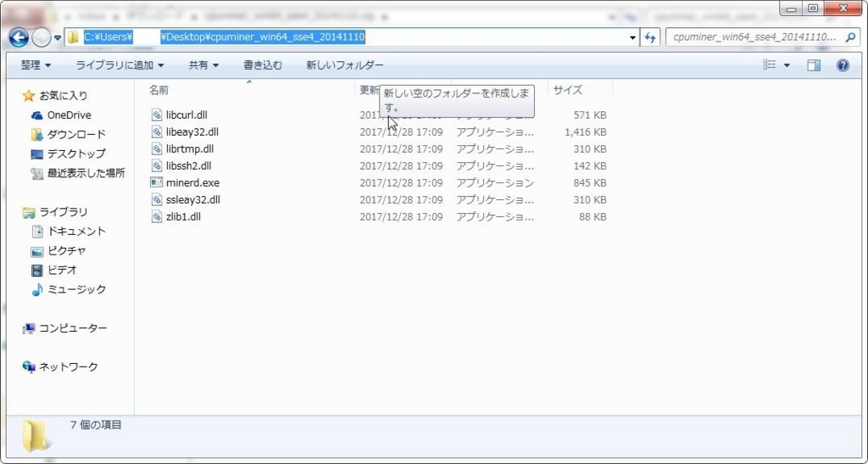868x464 pixels.
Task: Click the 新しいフォルダー button
Action: (345, 65)
